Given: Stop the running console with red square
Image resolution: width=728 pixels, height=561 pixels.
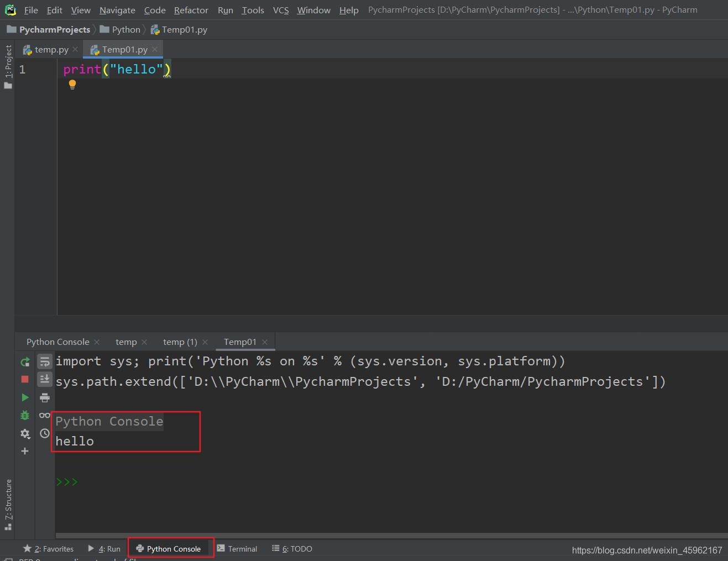Looking at the screenshot, I should [25, 379].
